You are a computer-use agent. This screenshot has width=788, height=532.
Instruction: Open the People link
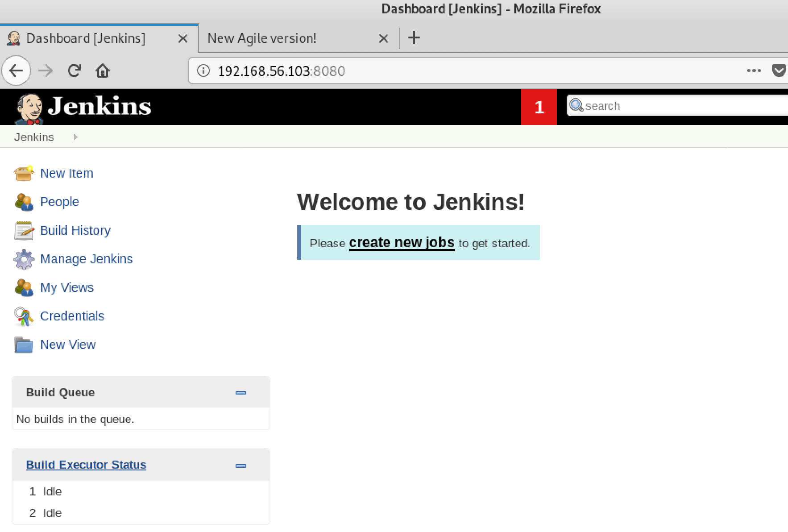point(59,202)
